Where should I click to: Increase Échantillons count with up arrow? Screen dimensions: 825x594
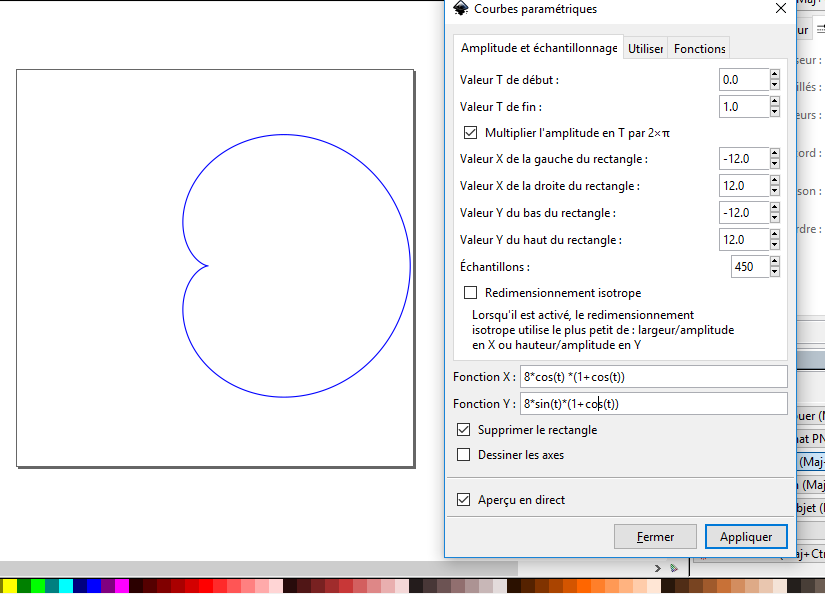(774, 261)
